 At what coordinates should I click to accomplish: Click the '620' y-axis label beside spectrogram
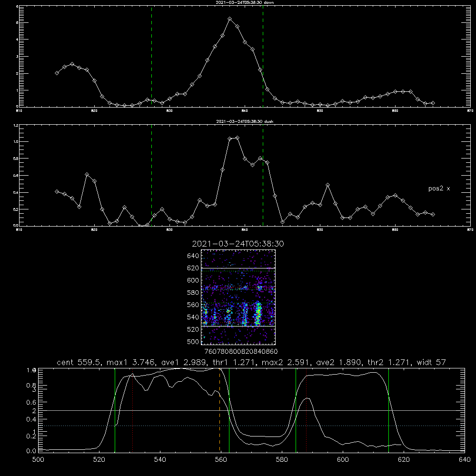click(193, 268)
